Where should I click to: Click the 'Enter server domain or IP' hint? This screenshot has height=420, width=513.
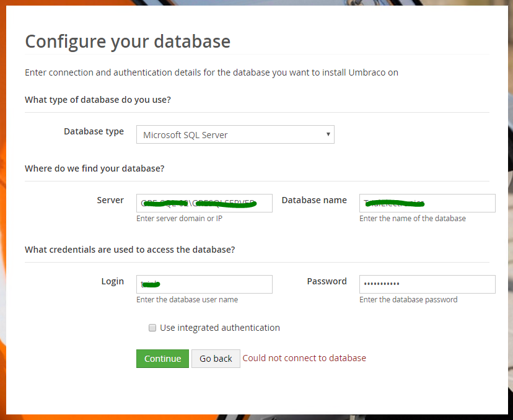[x=179, y=219]
